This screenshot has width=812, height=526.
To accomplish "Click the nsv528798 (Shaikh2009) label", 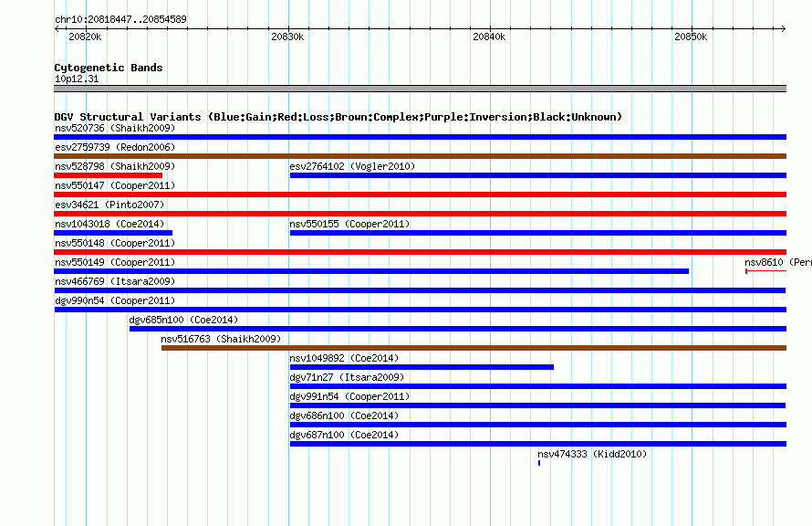I will click(115, 166).
